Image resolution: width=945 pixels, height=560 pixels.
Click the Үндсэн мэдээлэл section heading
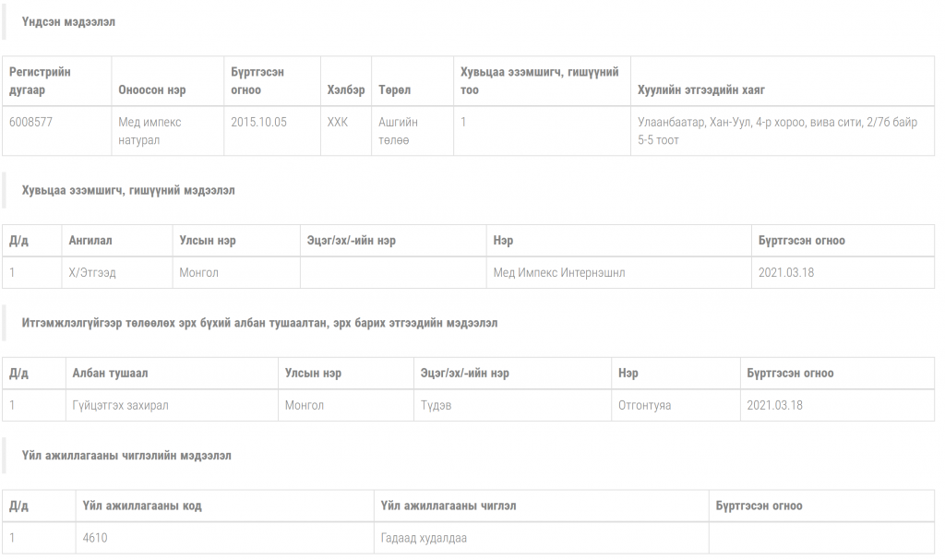pyautogui.click(x=68, y=21)
